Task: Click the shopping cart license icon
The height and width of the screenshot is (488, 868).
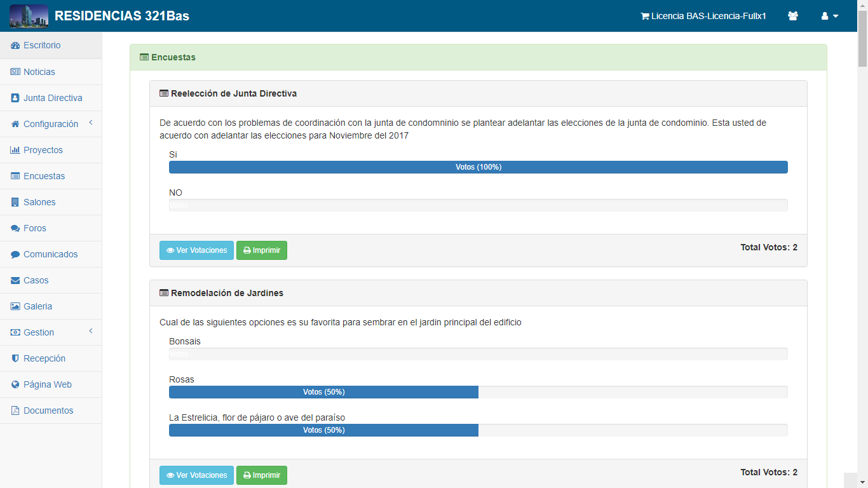Action: click(x=644, y=17)
